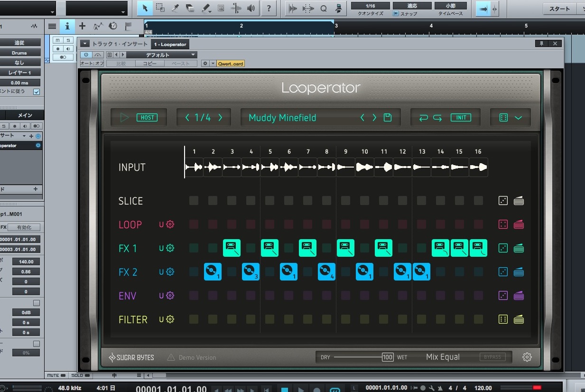Toggle the HOST sync button

147,118
